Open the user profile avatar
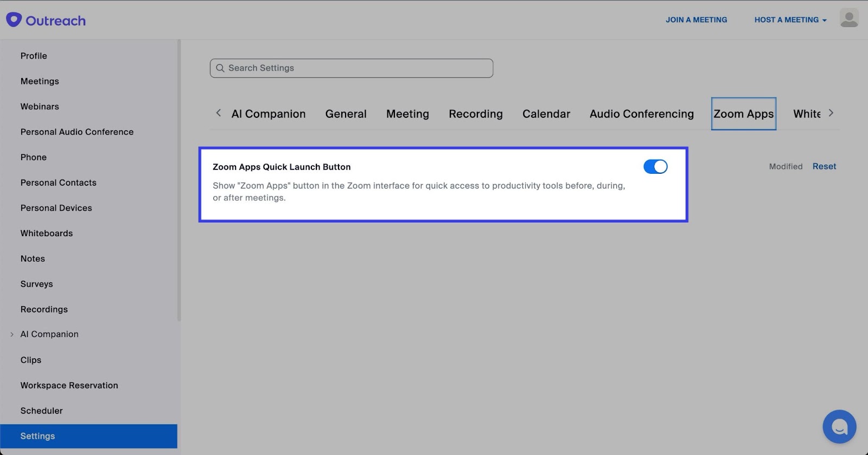Image resolution: width=868 pixels, height=455 pixels. (x=848, y=18)
